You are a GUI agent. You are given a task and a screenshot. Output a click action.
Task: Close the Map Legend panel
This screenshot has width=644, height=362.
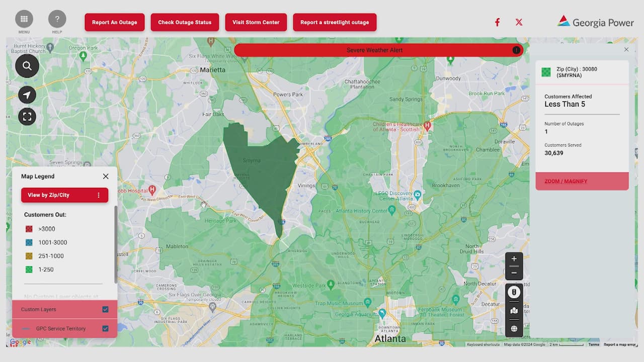(x=106, y=176)
